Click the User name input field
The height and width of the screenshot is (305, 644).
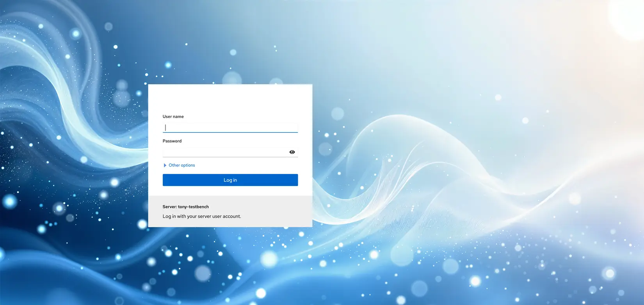coord(230,128)
